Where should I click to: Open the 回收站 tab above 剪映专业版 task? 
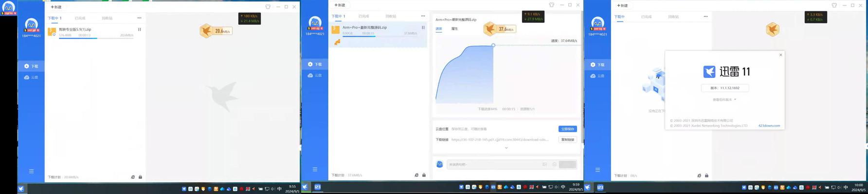coord(107,18)
